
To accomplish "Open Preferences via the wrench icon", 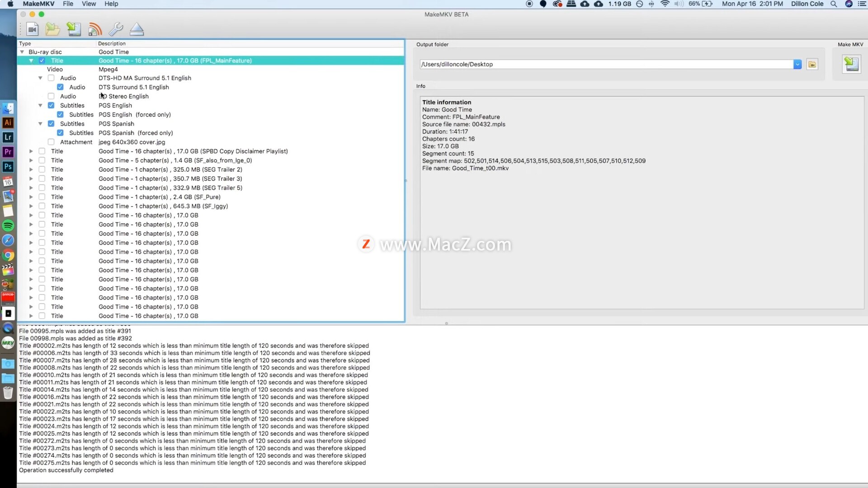I will coord(116,30).
